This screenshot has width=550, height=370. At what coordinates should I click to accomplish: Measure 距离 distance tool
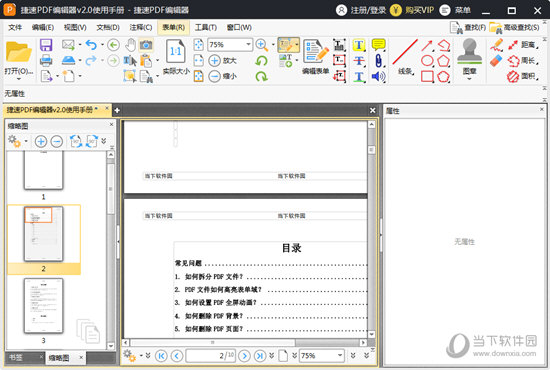(x=523, y=45)
